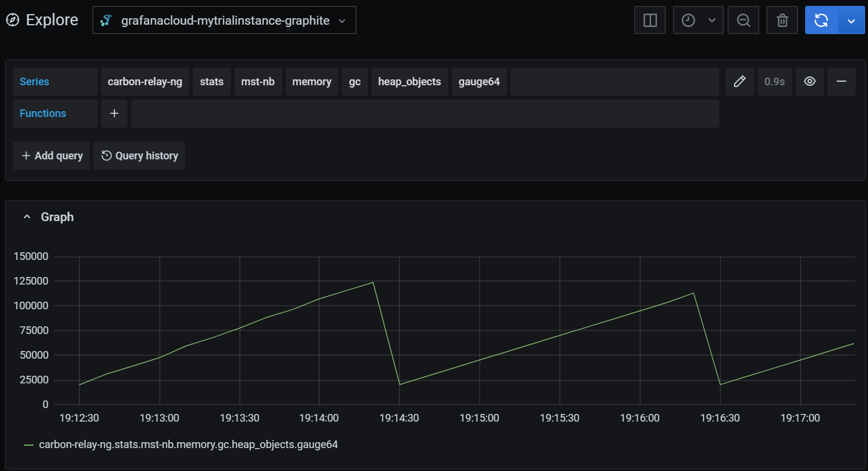Screen dimensions: 868x471
Task: Click the Graphite datasource logo icon
Action: coord(105,19)
